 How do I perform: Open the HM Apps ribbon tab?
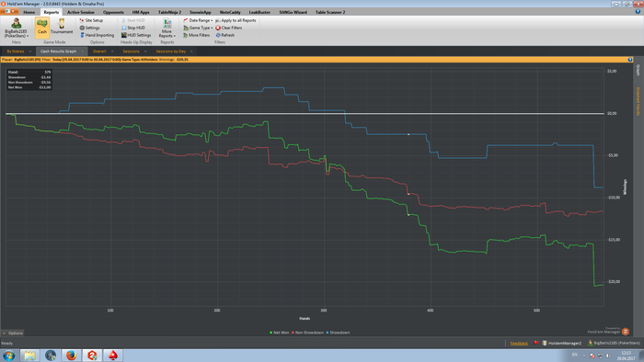click(141, 12)
